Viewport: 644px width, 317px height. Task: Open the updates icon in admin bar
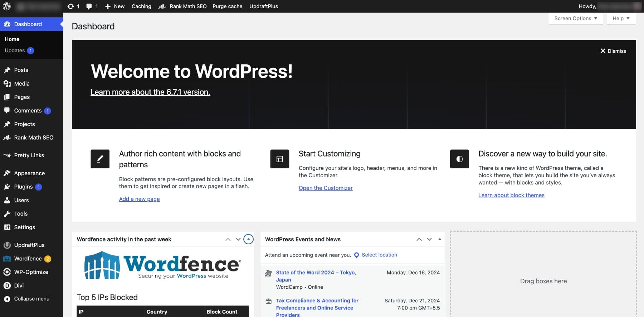click(x=71, y=6)
